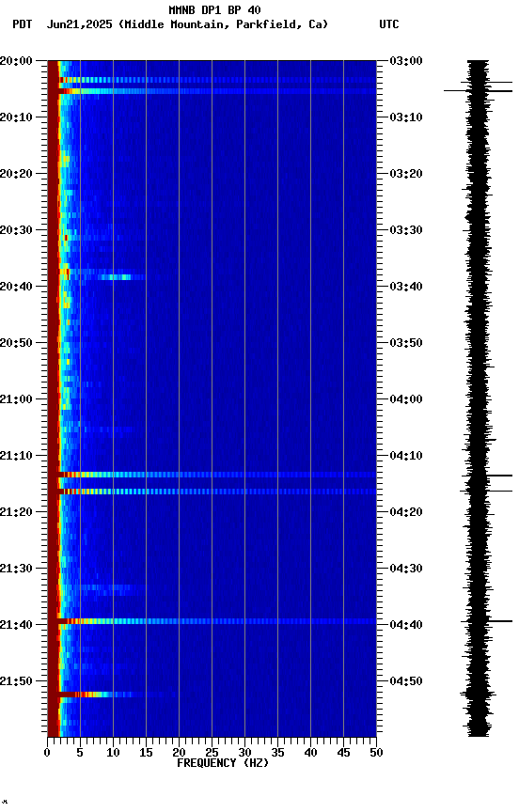
Task: Click the frequency axis label 50
Action: point(377,753)
